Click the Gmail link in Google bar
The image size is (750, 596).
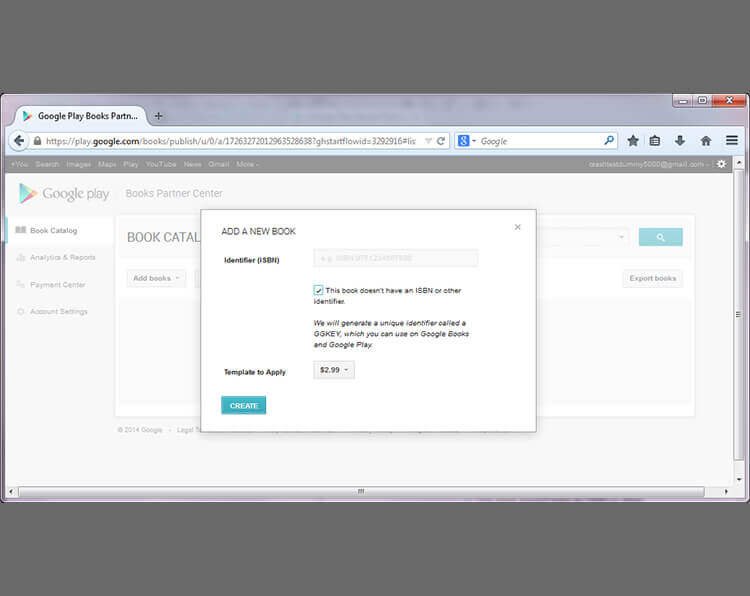coord(218,164)
